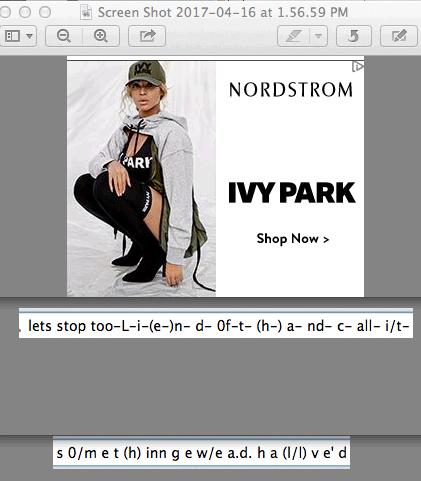Expand the highlight color dropdown arrow
Screen dimensions: 421x481
point(319,36)
